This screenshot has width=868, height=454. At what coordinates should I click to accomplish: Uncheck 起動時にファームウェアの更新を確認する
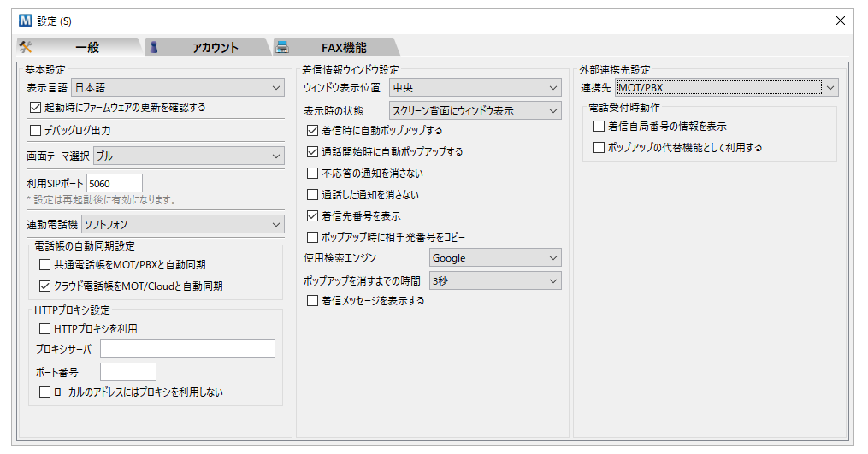coord(35,108)
